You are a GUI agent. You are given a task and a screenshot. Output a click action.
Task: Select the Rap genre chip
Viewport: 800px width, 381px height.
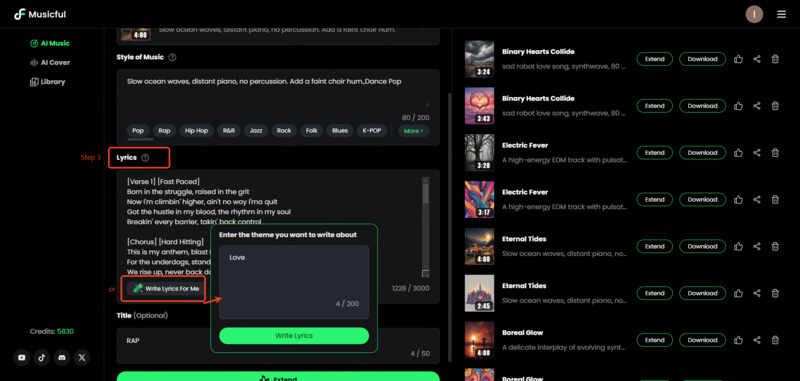tap(164, 131)
